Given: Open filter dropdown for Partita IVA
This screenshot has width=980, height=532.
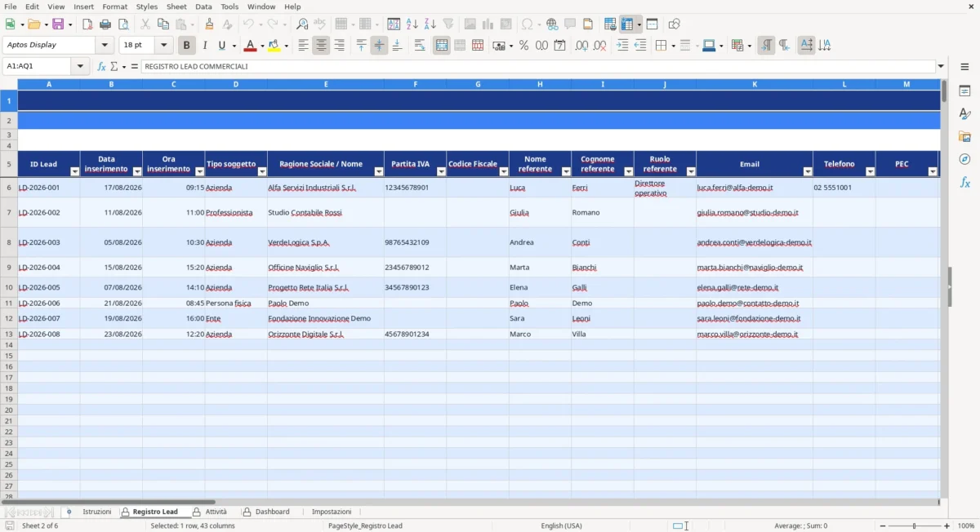Looking at the screenshot, I should tap(441, 171).
